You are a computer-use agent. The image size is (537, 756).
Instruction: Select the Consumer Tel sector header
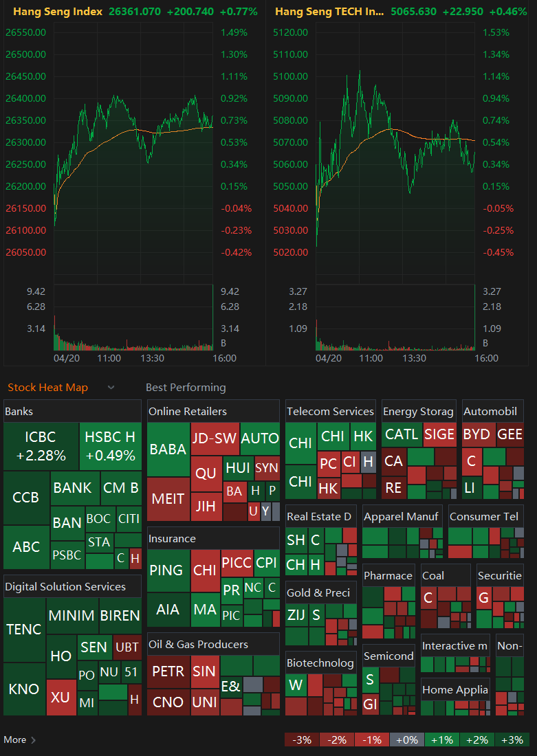click(486, 517)
